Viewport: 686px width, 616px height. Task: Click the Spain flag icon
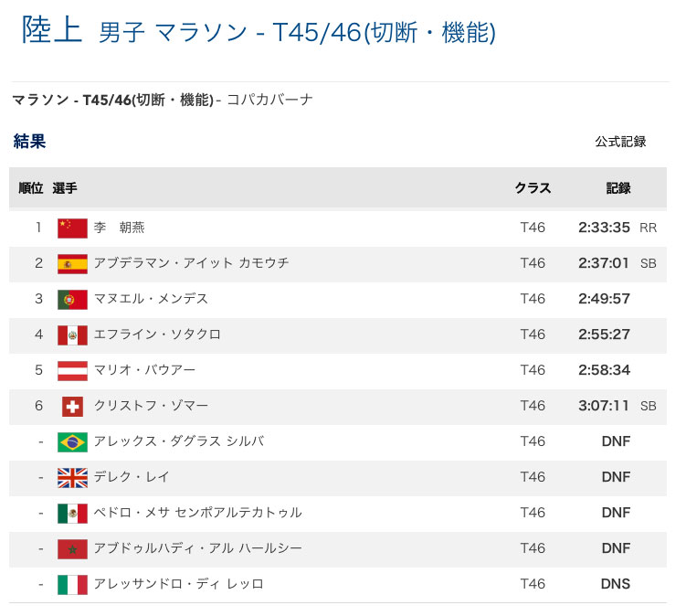coord(72,263)
